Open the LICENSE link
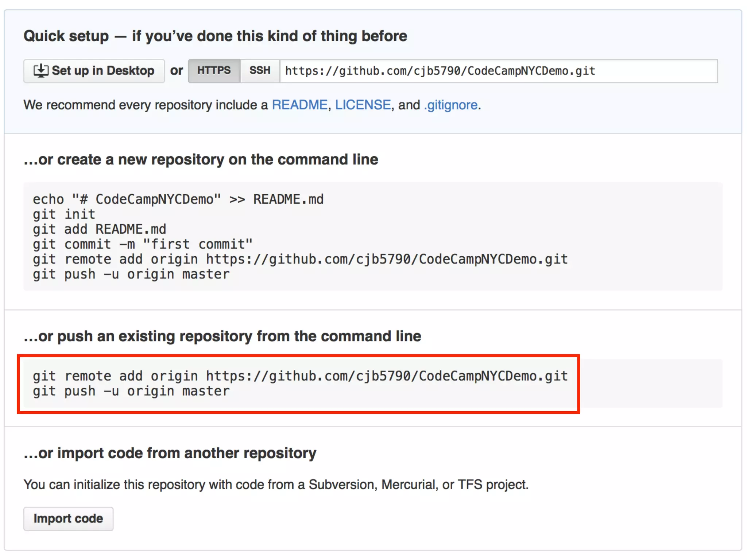 click(363, 105)
